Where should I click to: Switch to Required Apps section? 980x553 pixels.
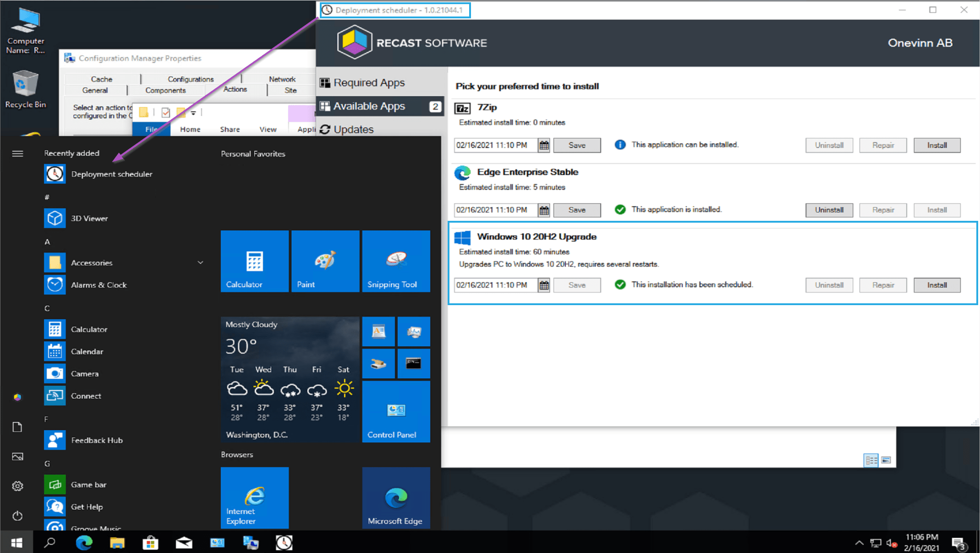pos(369,83)
